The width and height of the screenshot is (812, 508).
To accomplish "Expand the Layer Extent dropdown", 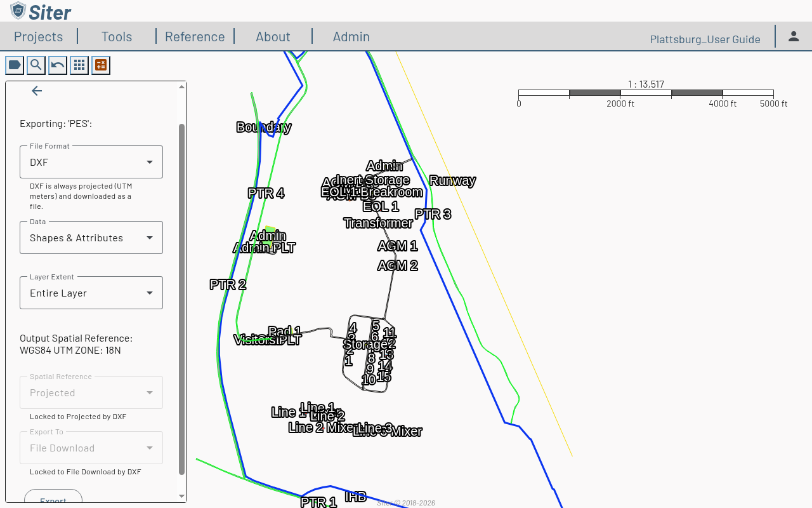I will (x=91, y=293).
